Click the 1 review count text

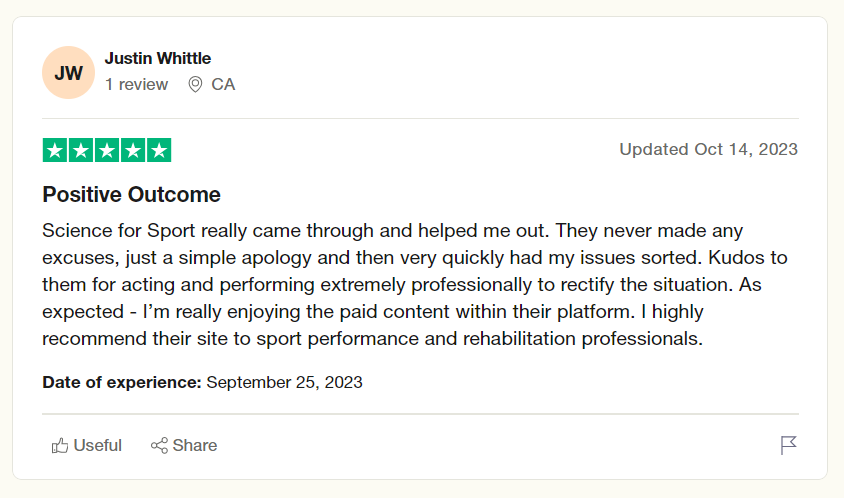[x=137, y=85]
